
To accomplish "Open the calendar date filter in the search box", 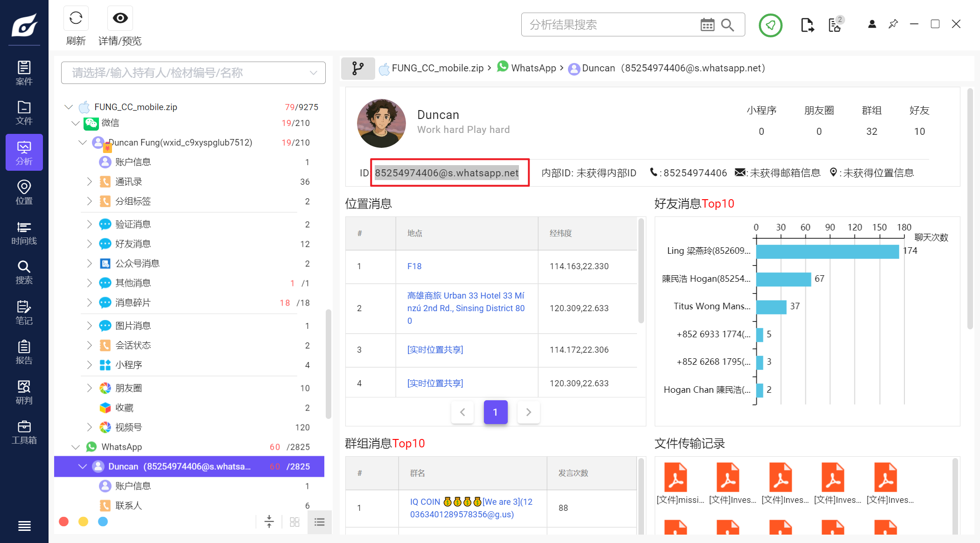I will (x=707, y=25).
